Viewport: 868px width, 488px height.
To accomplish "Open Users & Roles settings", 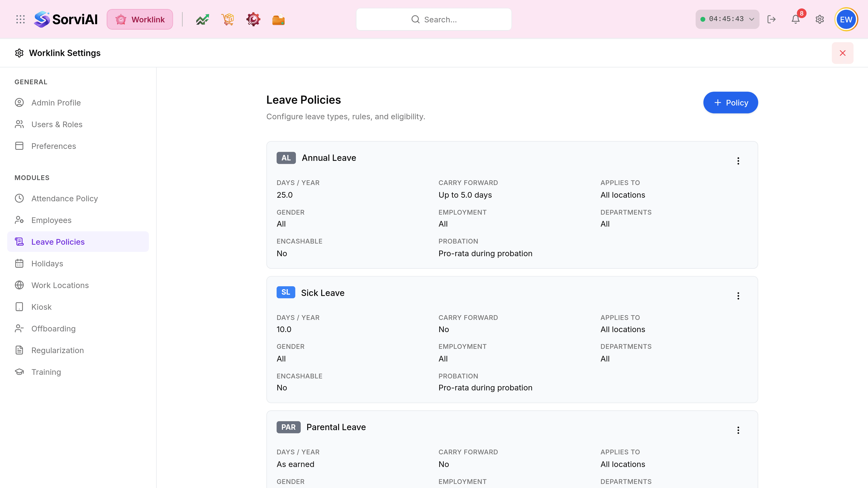I will [78, 124].
